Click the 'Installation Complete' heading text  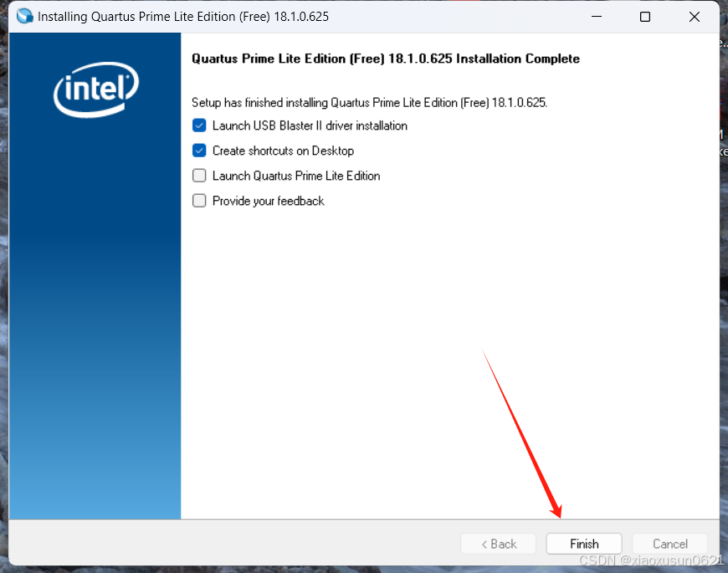click(x=386, y=59)
